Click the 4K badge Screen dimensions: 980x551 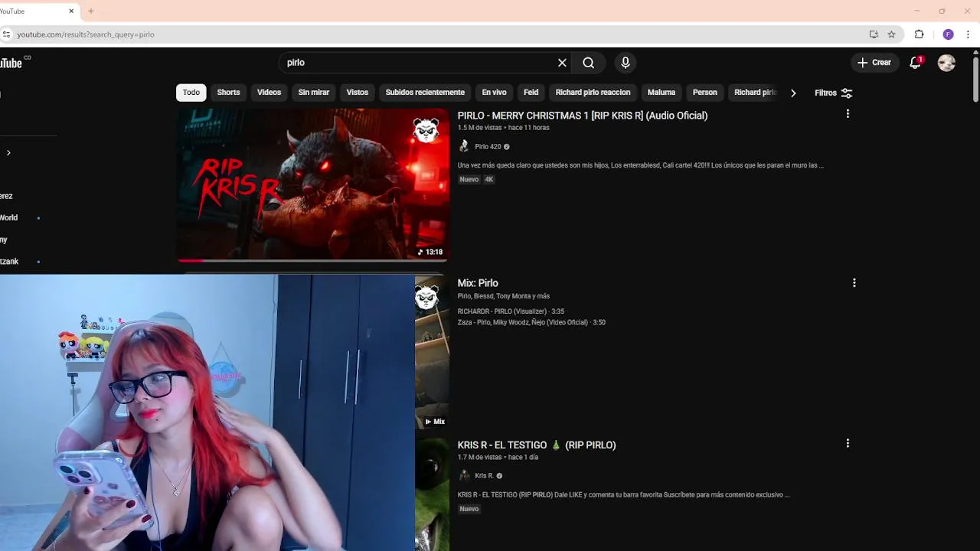[489, 180]
